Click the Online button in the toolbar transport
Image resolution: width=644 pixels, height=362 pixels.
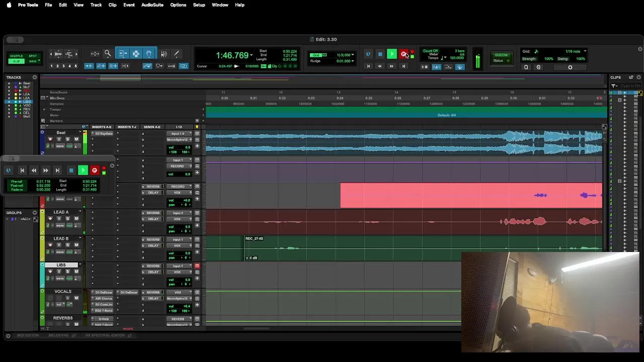[368, 54]
